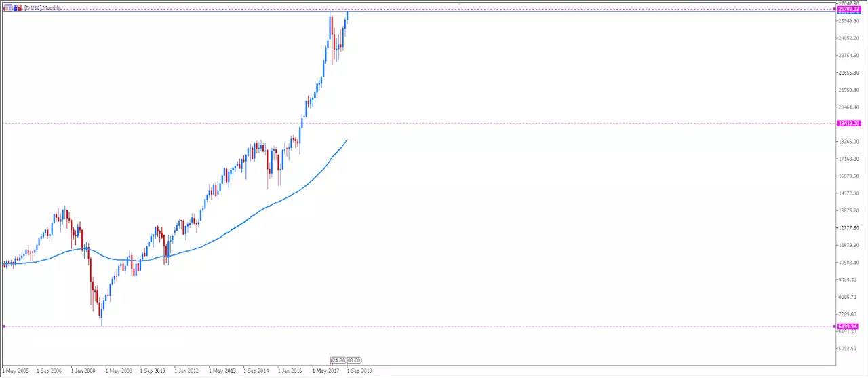Image resolution: width=868 pixels, height=378 pixels.
Task: Click the 1 May 2013 date label
Action: [223, 371]
